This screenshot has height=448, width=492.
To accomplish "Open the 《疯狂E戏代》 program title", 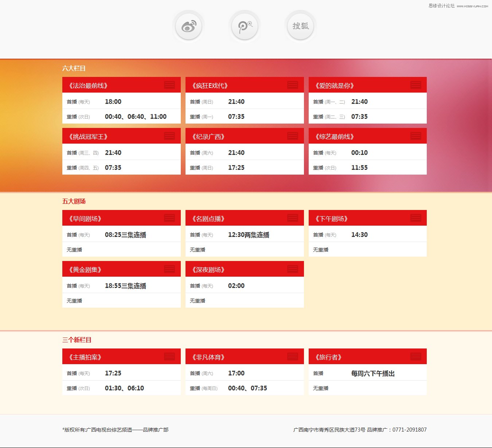I will [210, 86].
